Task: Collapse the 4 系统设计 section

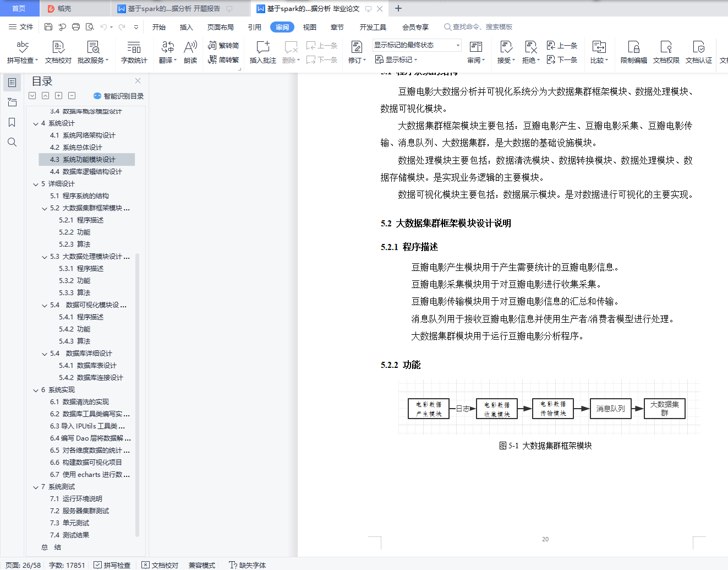Action: click(36, 124)
